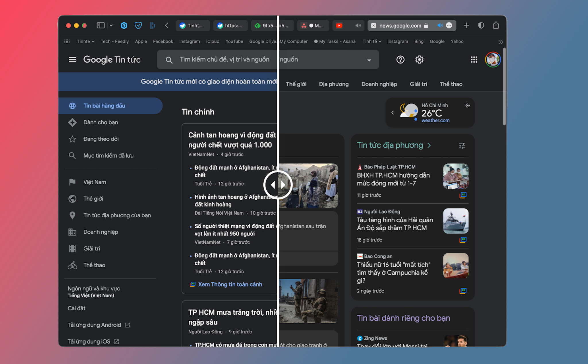Switch to the 9to5 browser tab
This screenshot has width=588, height=364.
tap(272, 26)
